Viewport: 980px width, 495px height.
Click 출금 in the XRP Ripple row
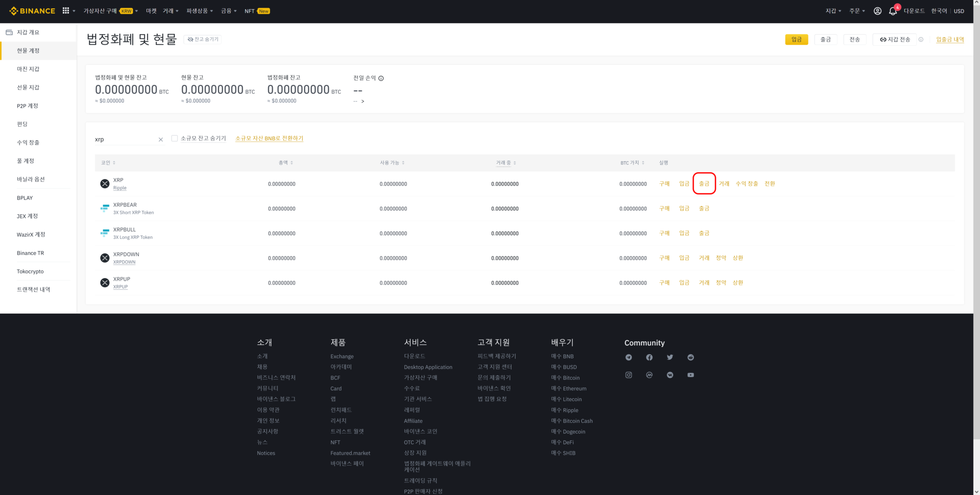click(704, 184)
